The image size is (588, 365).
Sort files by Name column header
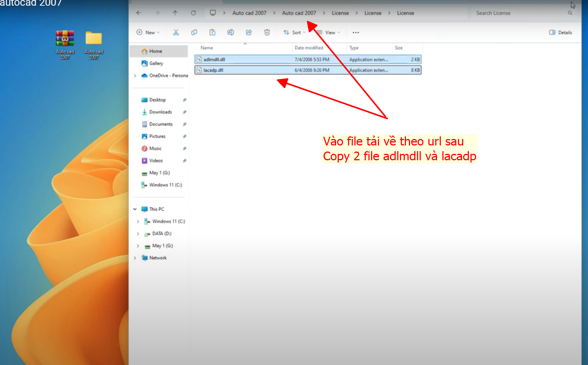tap(207, 48)
